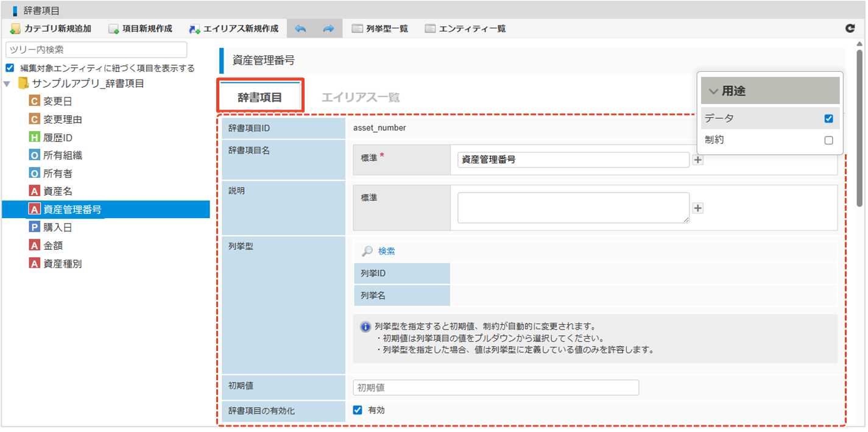Click the カテゴリ新規追加 toolbar icon
This screenshot has height=432, width=868.
[15, 29]
